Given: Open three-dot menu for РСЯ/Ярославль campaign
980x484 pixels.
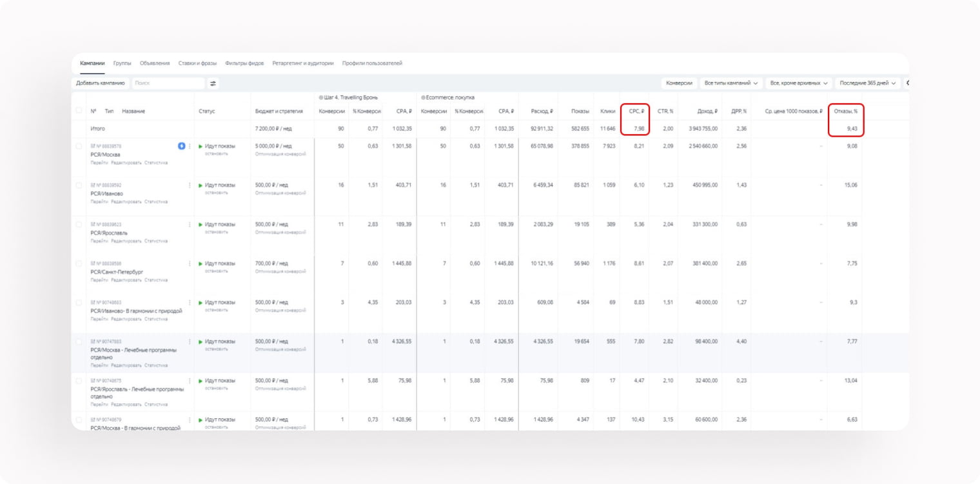Looking at the screenshot, I should pyautogui.click(x=190, y=225).
